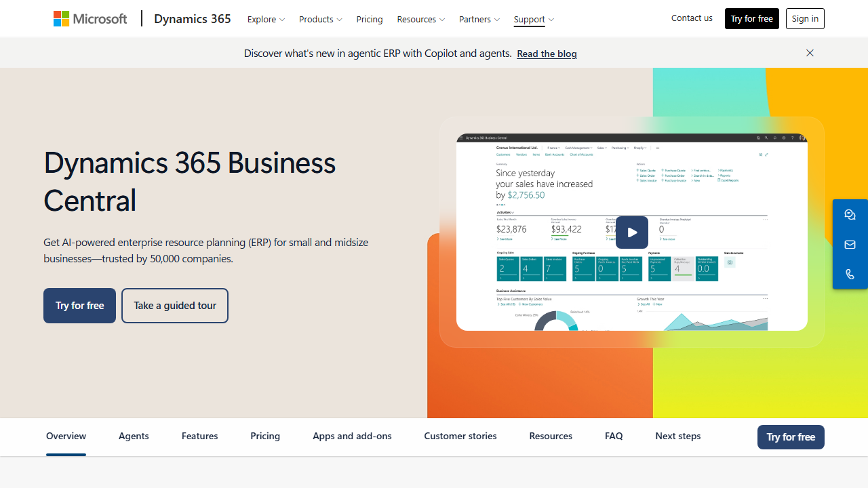
Task: Open Pricing in the top navigation
Action: point(370,19)
